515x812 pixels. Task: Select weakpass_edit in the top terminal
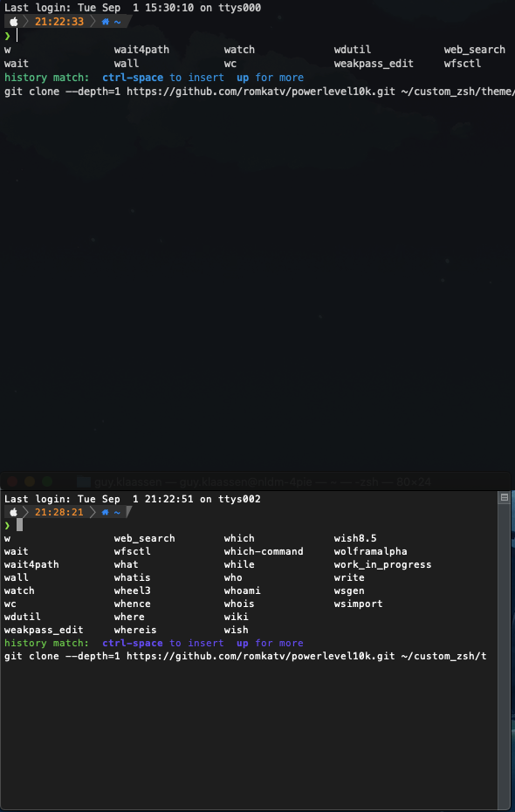374,64
